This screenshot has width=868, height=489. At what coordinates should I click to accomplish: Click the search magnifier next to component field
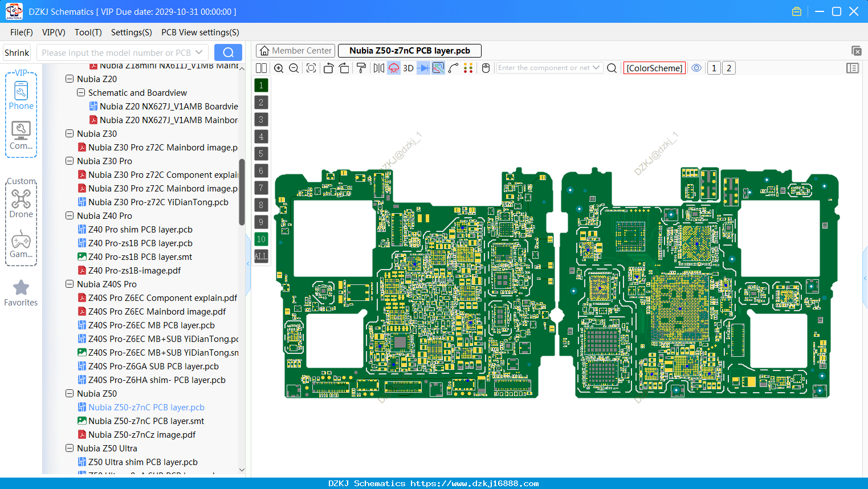[612, 68]
